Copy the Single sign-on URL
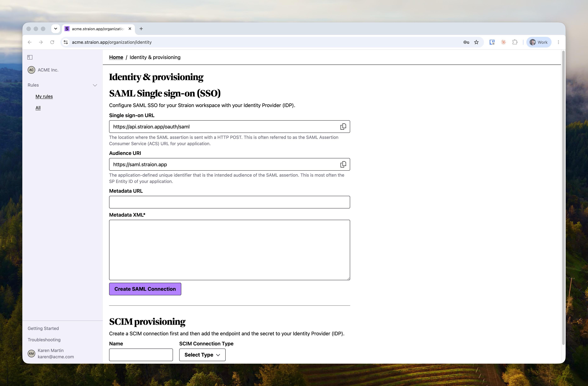The height and width of the screenshot is (386, 588). click(343, 127)
